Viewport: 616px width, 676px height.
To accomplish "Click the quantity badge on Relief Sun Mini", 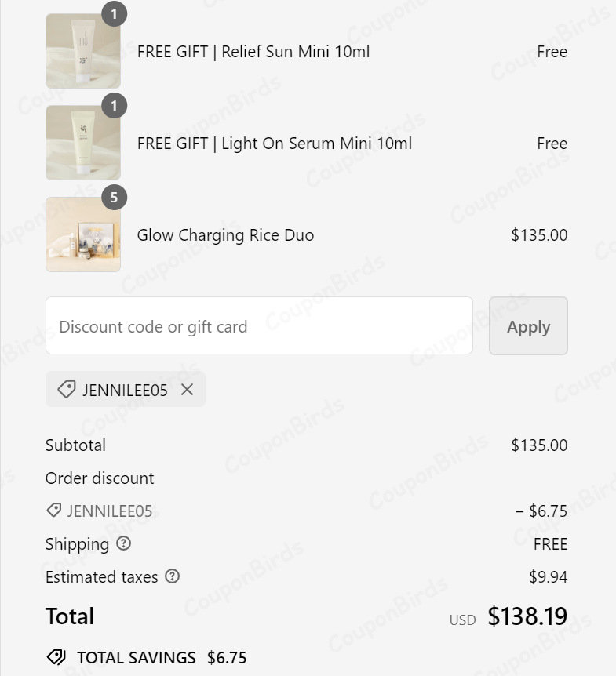I will click(x=115, y=14).
